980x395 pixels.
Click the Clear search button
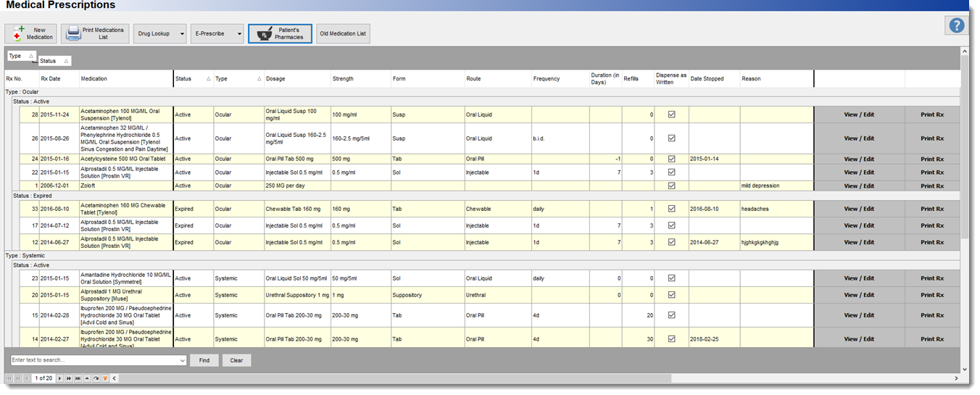click(237, 360)
